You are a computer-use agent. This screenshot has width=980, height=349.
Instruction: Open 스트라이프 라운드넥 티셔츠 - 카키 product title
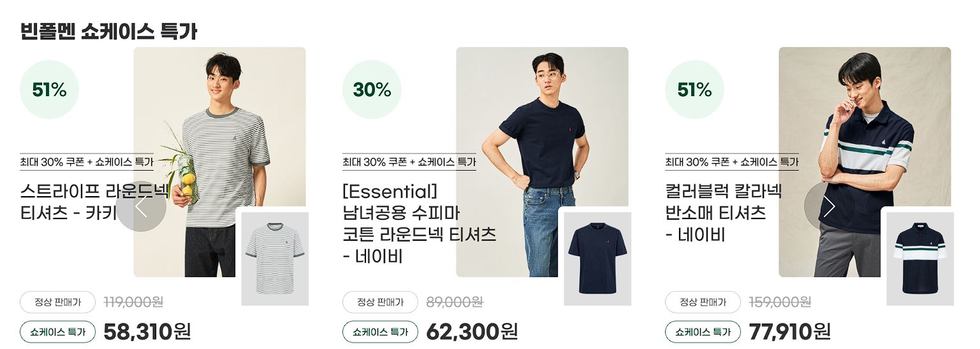[95, 201]
